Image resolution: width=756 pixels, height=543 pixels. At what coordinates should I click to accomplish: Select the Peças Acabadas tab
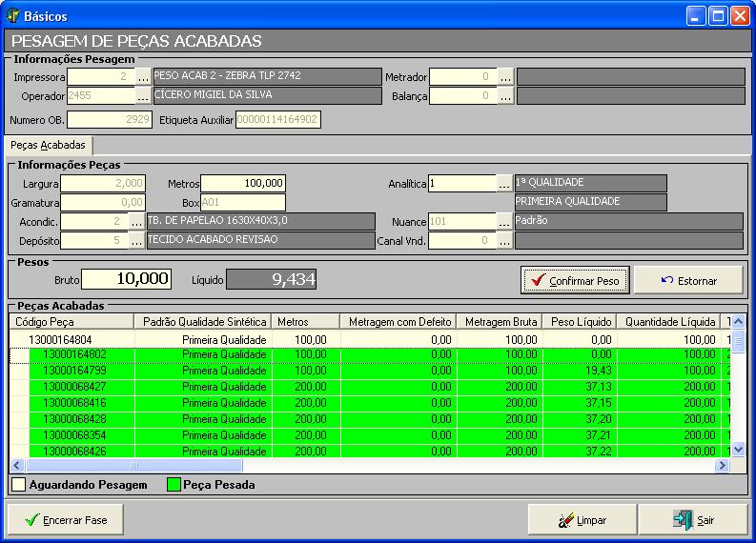point(49,146)
